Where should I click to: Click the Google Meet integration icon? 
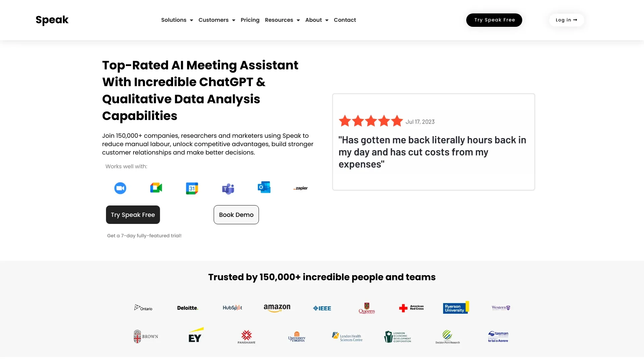[156, 188]
